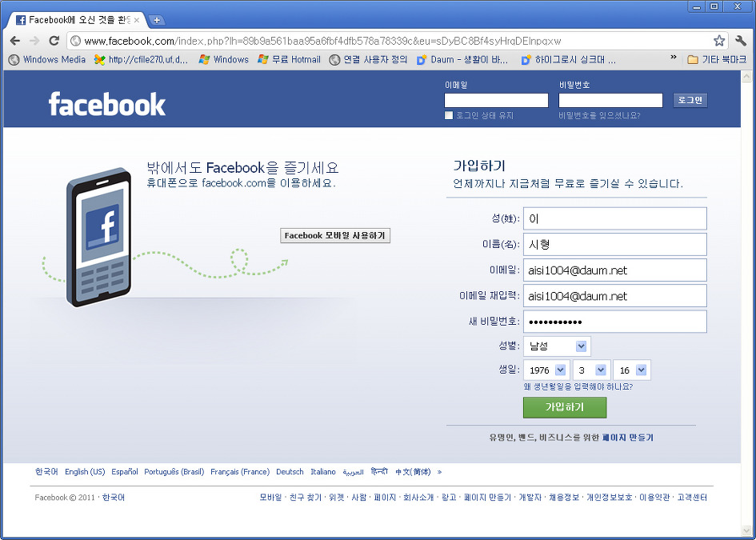Open the 연결 사용자 정의 bookmark
This screenshot has height=540, width=756.
(368, 60)
